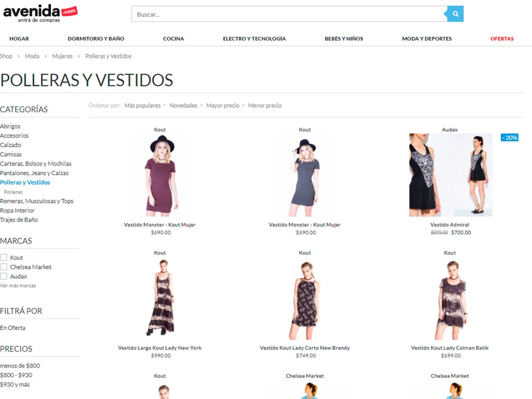Open the DORMITORIO Y BAÑO menu

tap(96, 38)
